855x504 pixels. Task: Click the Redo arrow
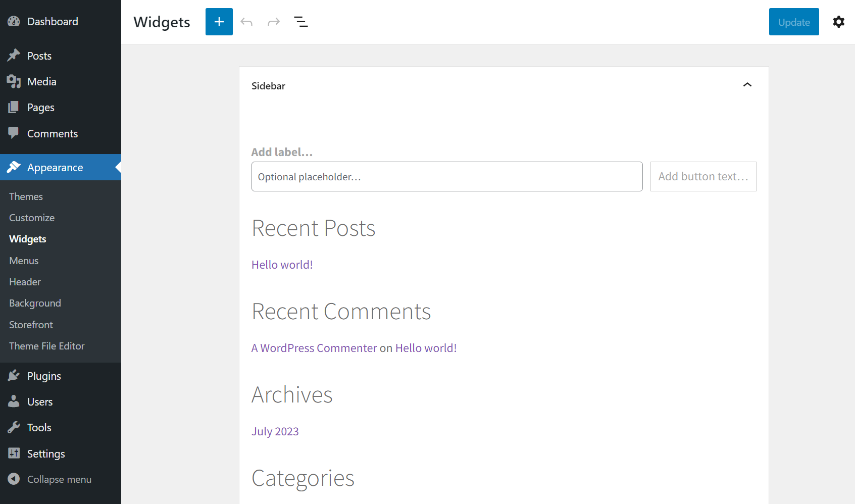(273, 22)
